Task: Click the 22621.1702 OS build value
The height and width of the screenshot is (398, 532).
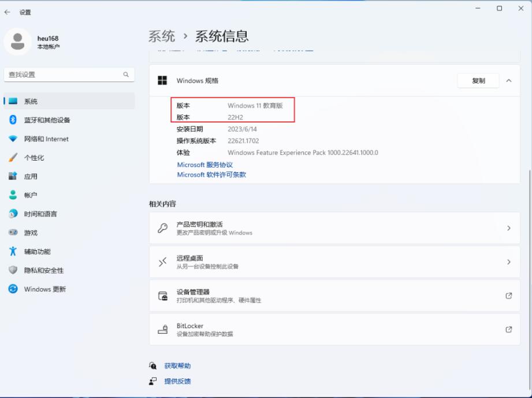Action: (243, 141)
